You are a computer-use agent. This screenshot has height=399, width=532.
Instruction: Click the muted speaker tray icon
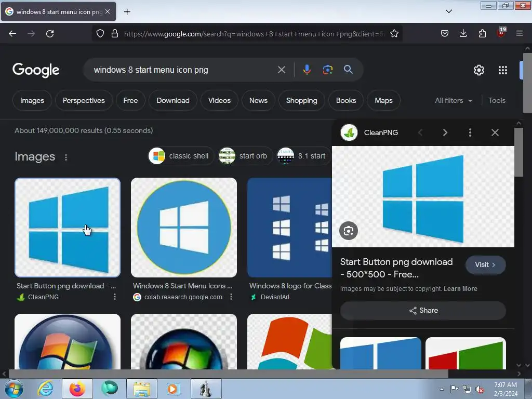(480, 390)
